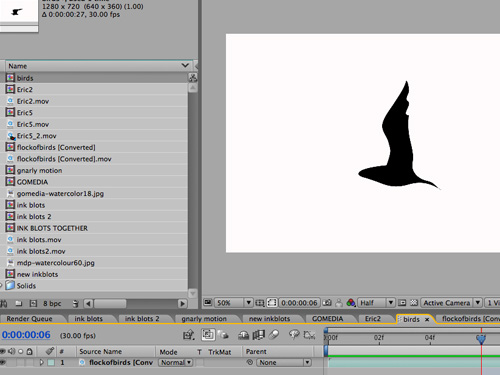Viewport: 500px width, 375px height.
Task: Enable motion blur switch in timeline
Action: [x=273, y=334]
